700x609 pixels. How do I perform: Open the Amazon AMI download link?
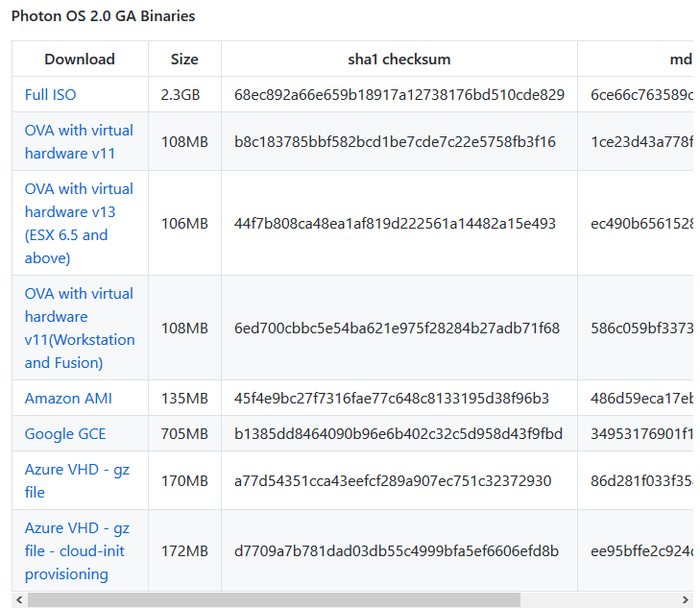[68, 399]
